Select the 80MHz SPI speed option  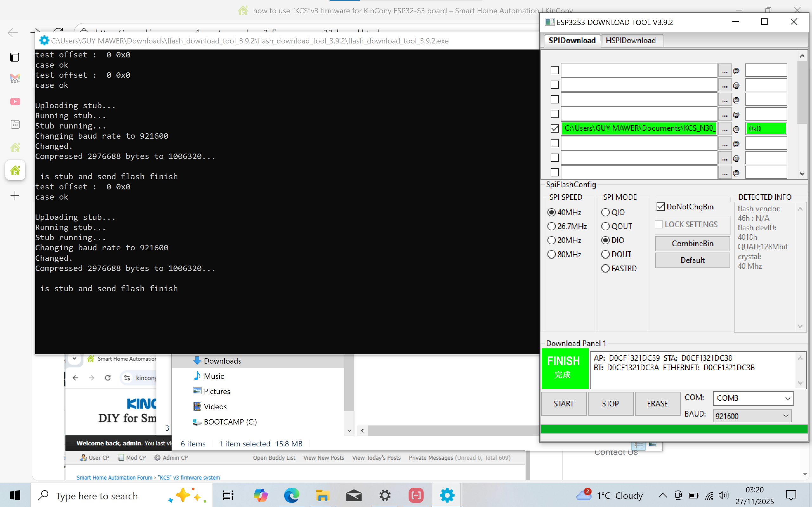552,254
